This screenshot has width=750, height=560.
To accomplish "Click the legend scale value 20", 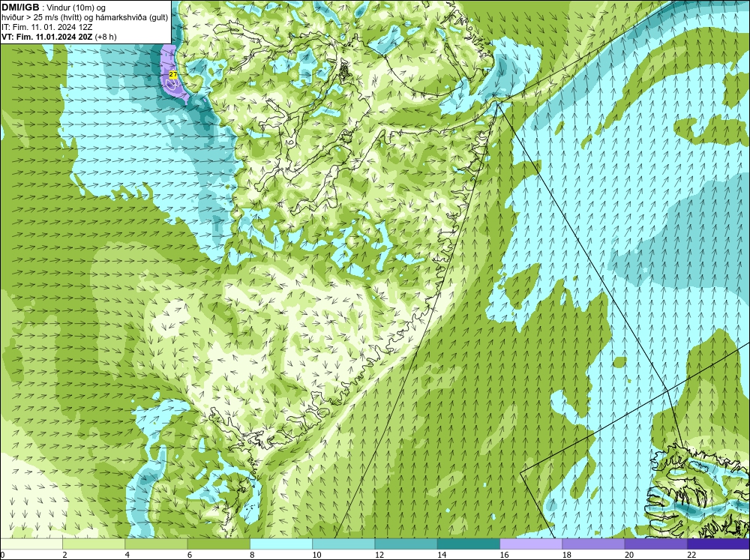I will (x=628, y=555).
